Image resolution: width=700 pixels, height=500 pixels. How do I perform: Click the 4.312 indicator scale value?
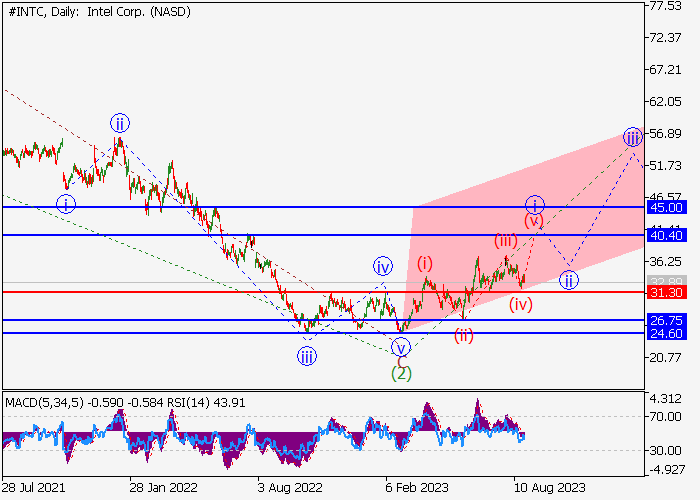pos(667,399)
